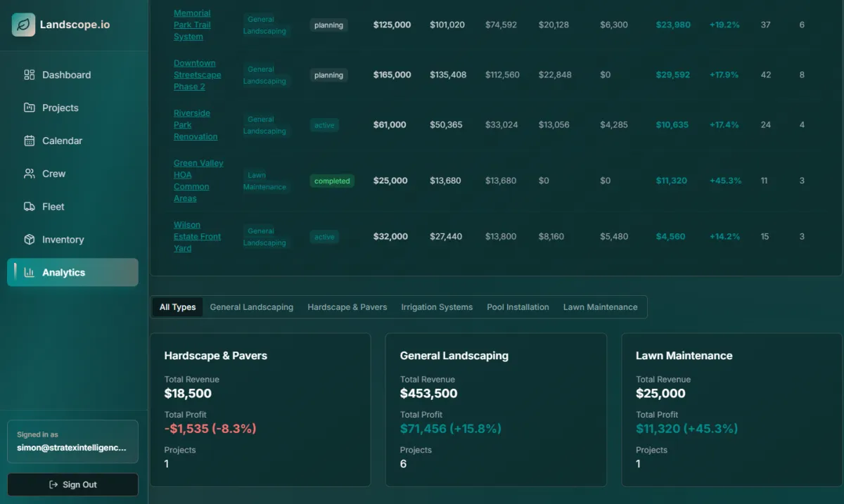The width and height of the screenshot is (844, 504).
Task: Click the Crew people icon
Action: [x=30, y=174]
